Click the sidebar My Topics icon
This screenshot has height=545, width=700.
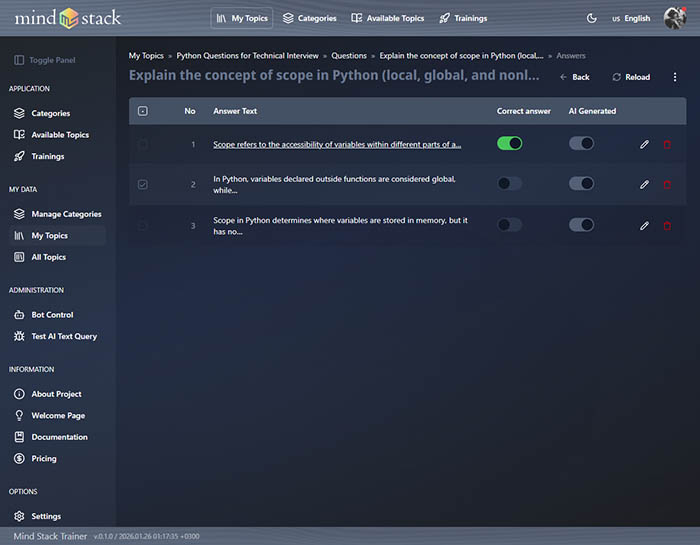click(x=19, y=235)
